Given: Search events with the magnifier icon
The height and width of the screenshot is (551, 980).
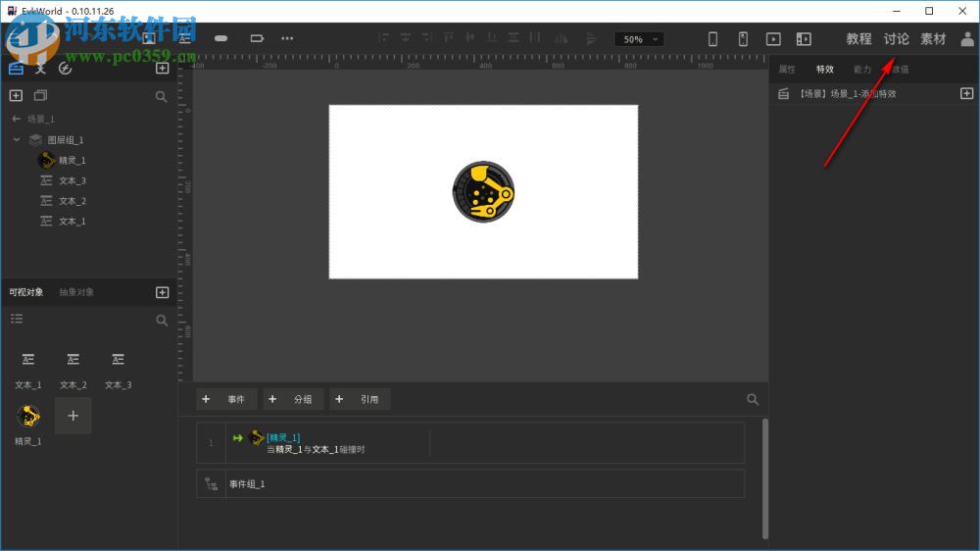Looking at the screenshot, I should (753, 399).
